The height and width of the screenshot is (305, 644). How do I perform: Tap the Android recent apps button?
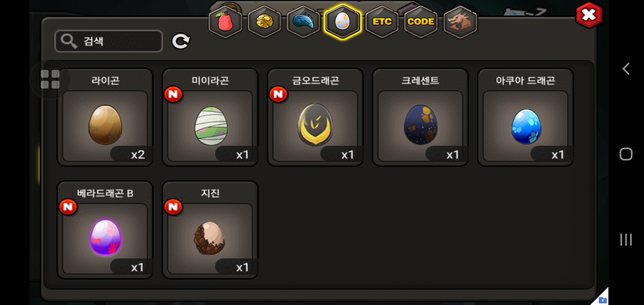pyautogui.click(x=626, y=239)
